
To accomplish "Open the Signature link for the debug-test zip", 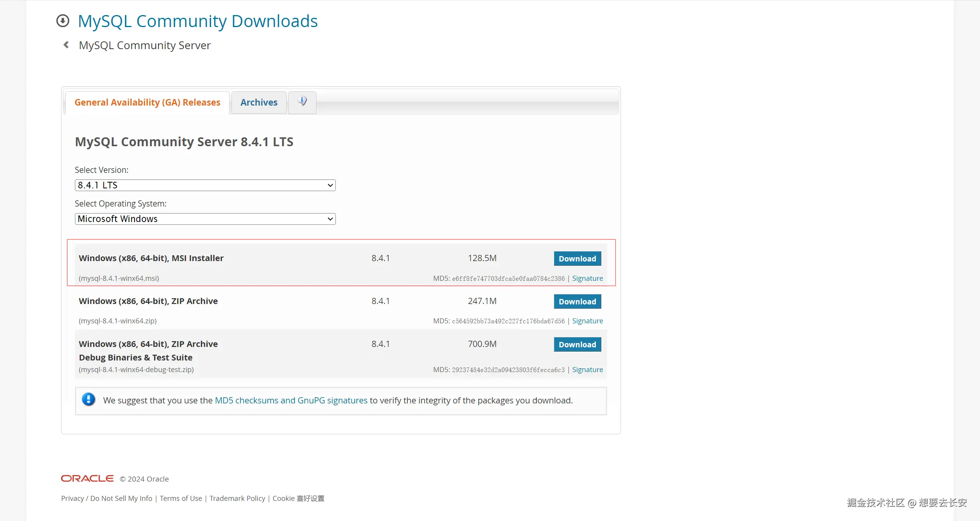I will (587, 370).
